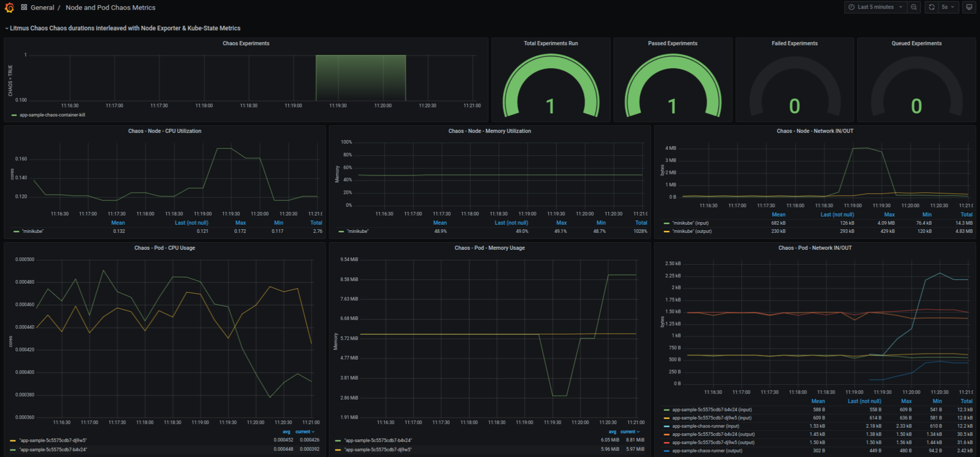This screenshot has width=980, height=457.
Task: Sort by Last (not null) in Node Memory legend
Action: coord(511,223)
